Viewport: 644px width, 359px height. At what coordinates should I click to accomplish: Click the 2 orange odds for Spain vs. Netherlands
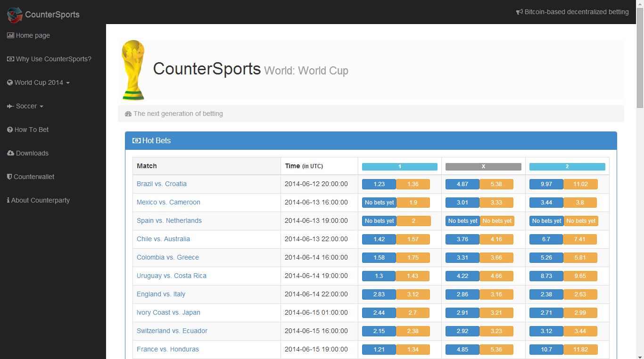pyautogui.click(x=413, y=221)
